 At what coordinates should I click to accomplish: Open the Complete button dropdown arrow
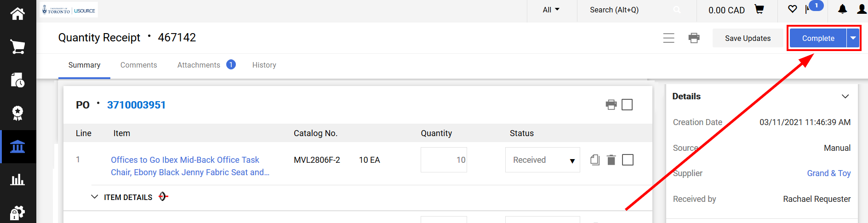pyautogui.click(x=853, y=38)
